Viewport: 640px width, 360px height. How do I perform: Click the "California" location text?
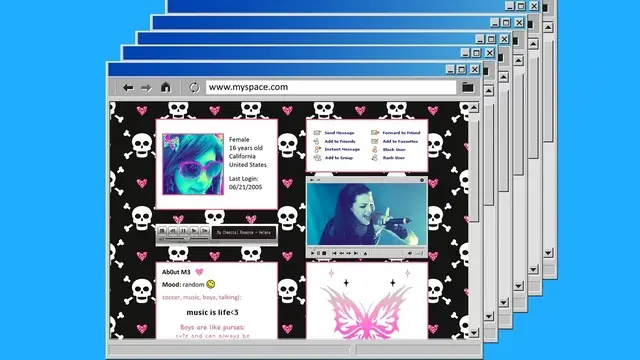242,156
